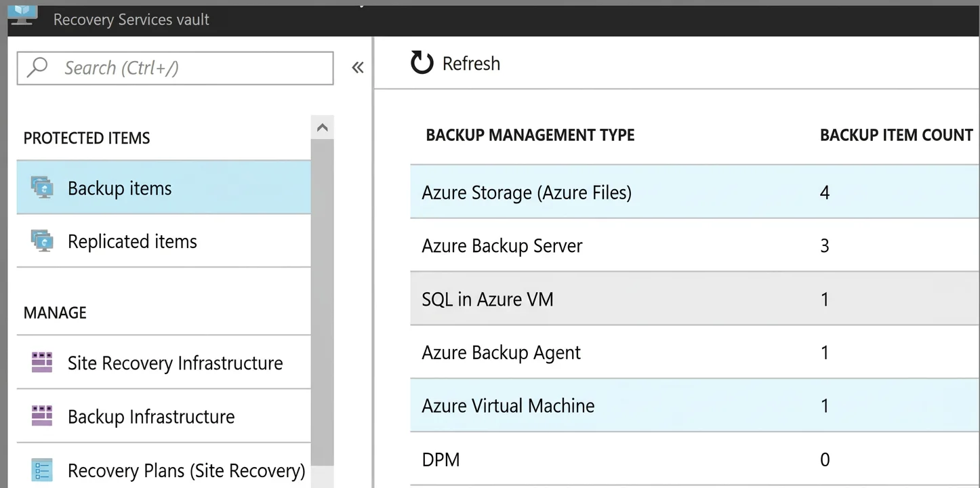Click the sidebar scrollbar up arrow
The height and width of the screenshot is (488, 980).
click(323, 127)
